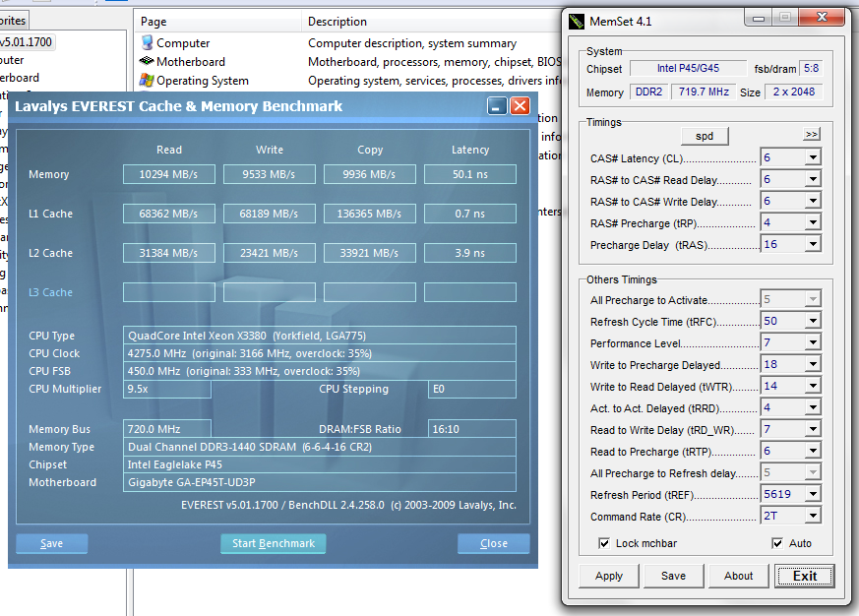Click the L2 Cache Latency value 3.9 ns
The width and height of the screenshot is (859, 616).
[x=470, y=253]
